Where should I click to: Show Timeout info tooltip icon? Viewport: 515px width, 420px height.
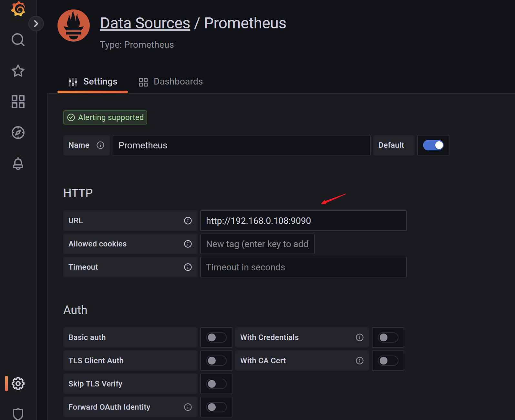(x=188, y=267)
